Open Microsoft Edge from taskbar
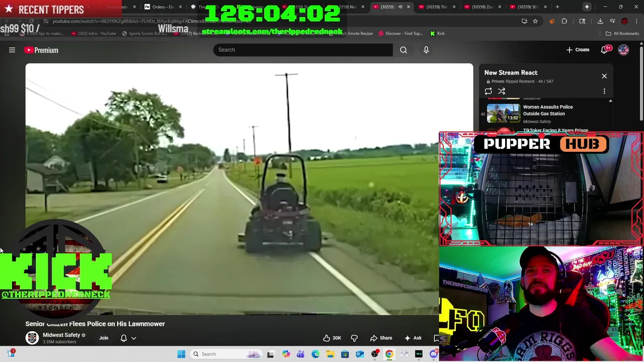 [315, 354]
